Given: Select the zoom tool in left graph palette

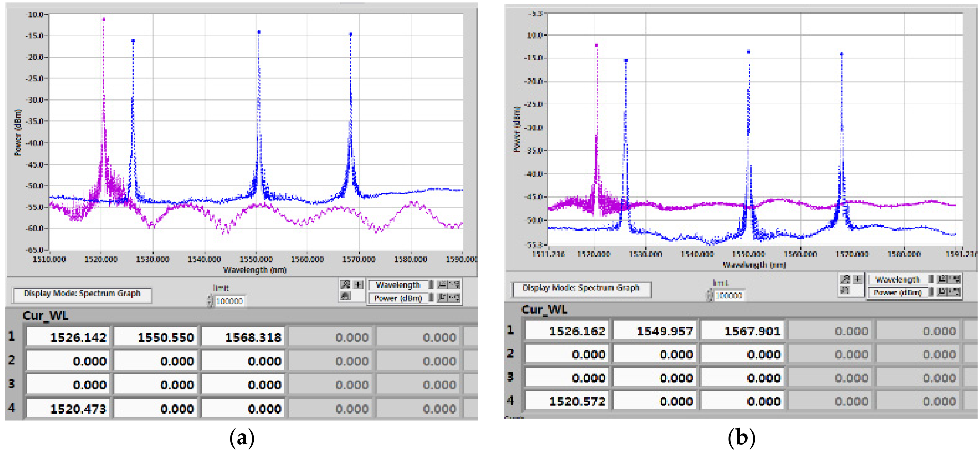Looking at the screenshot, I should coord(345,284).
